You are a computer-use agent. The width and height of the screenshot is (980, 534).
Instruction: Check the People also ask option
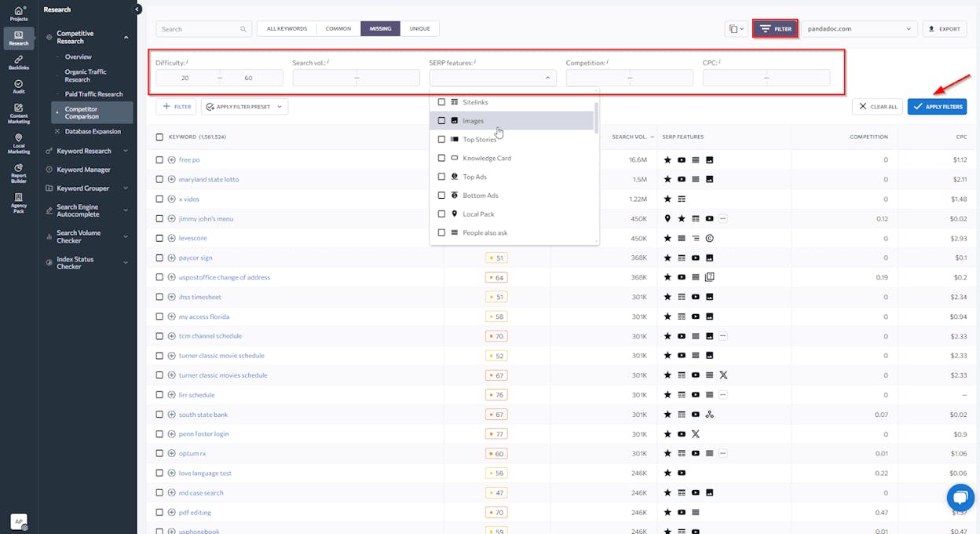click(441, 232)
